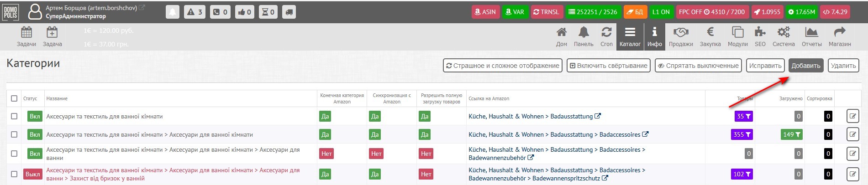
Task: Check the Badewannenspritzschutz row checkbox
Action: point(14,174)
